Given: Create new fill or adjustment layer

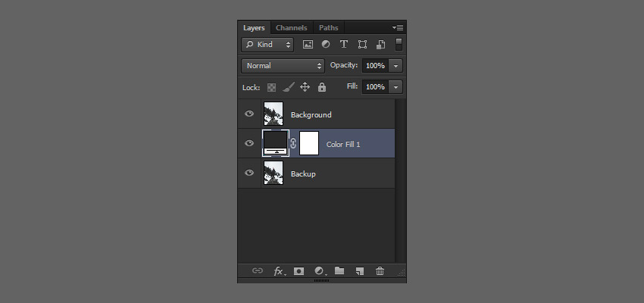Looking at the screenshot, I should [320, 271].
